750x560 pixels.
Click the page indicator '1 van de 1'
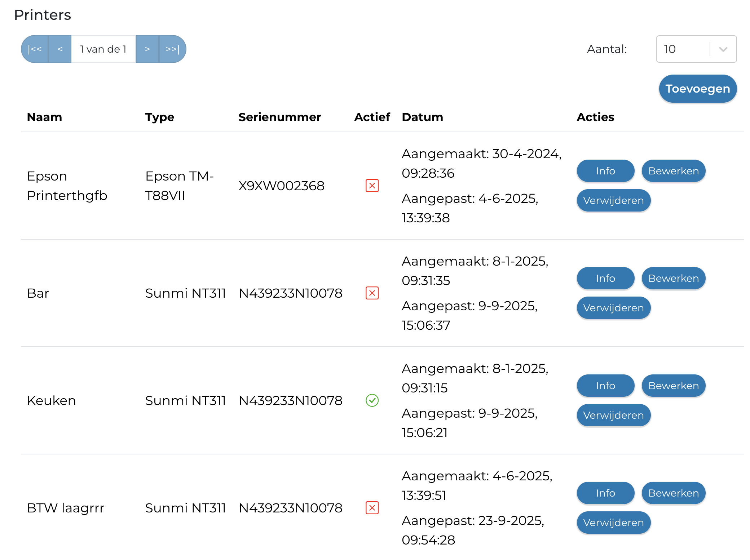click(103, 49)
